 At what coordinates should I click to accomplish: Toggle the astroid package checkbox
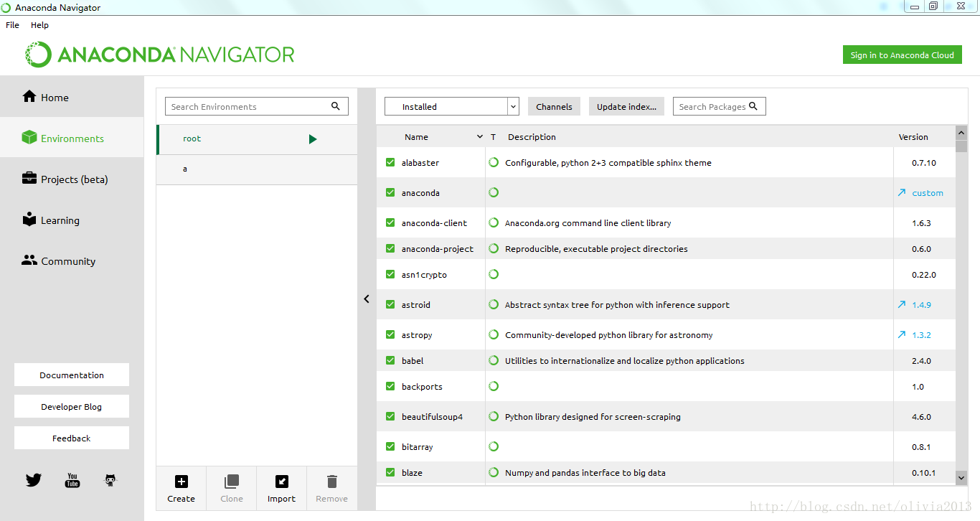pyautogui.click(x=390, y=304)
